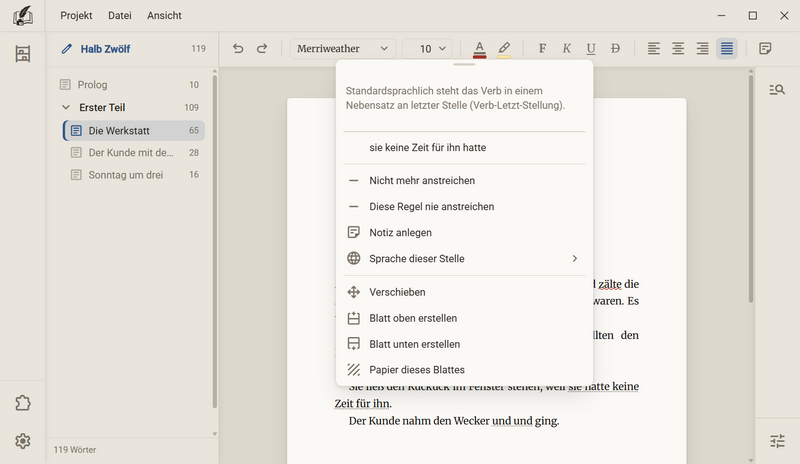Open the settings gear icon
The height and width of the screenshot is (464, 800).
pyautogui.click(x=22, y=441)
